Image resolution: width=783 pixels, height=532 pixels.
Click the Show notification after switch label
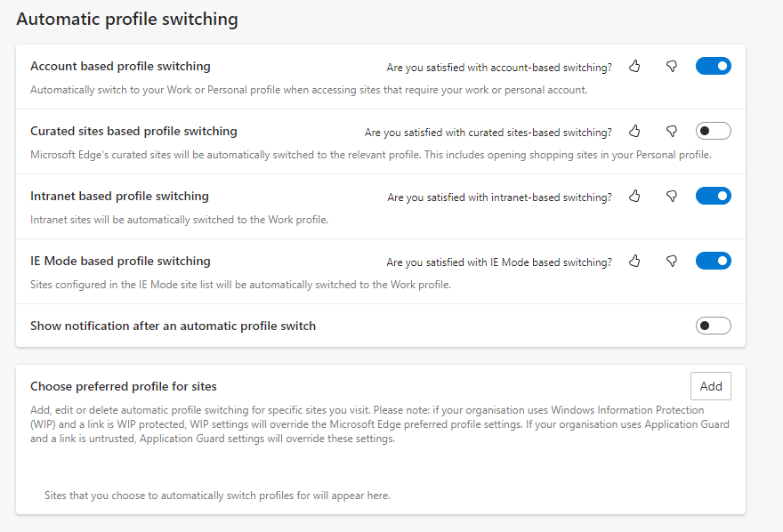click(173, 326)
